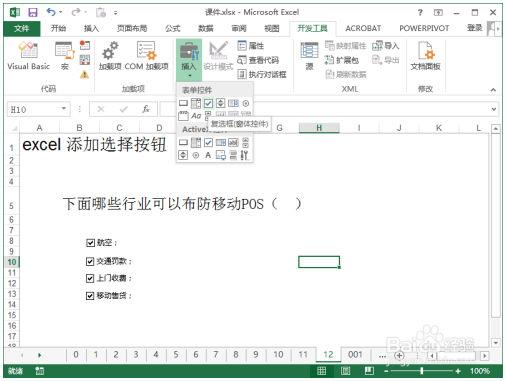
Task: Expand the formula bar with the chevron
Action: click(493, 109)
